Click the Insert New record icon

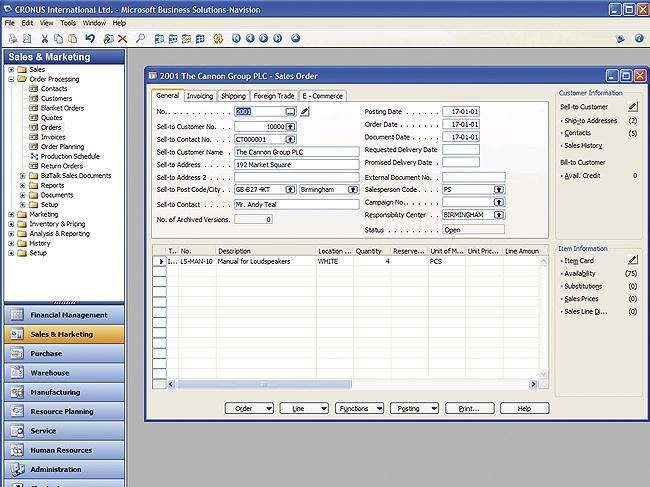tap(109, 39)
